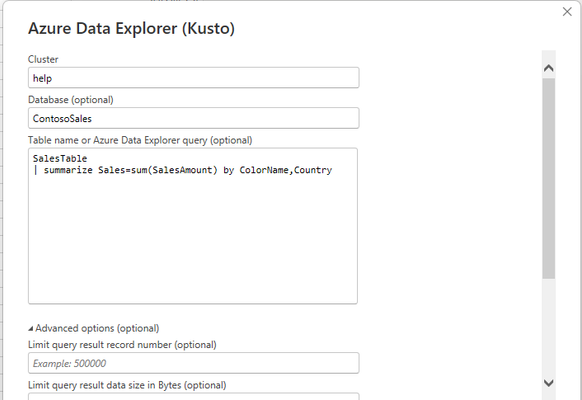
Task: Click the Advanced options (optional) label
Action: (x=97, y=328)
